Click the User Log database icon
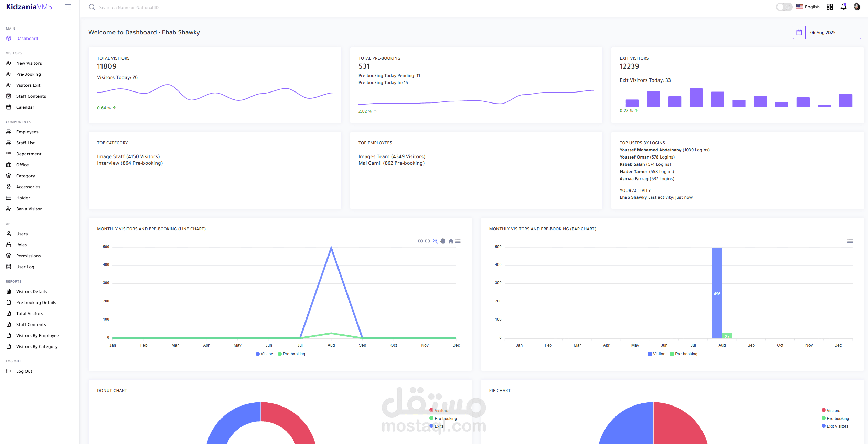868x444 pixels. pyautogui.click(x=9, y=267)
